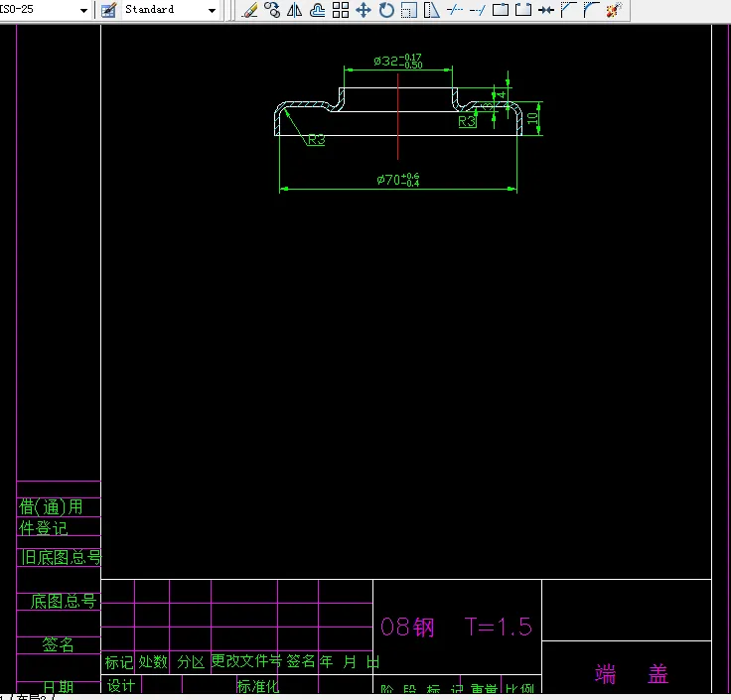Select the Scale tool
The height and width of the screenshot is (700, 731).
(409, 10)
